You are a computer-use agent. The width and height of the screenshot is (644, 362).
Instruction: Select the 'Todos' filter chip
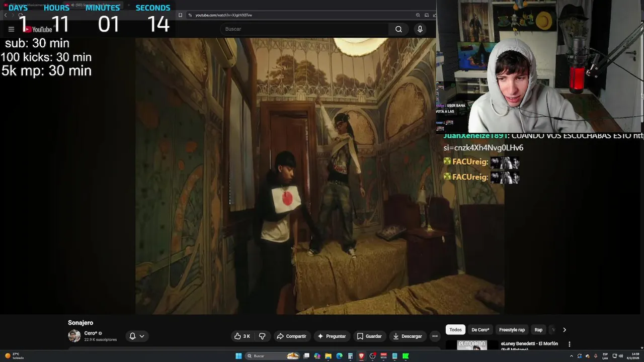pos(455,330)
